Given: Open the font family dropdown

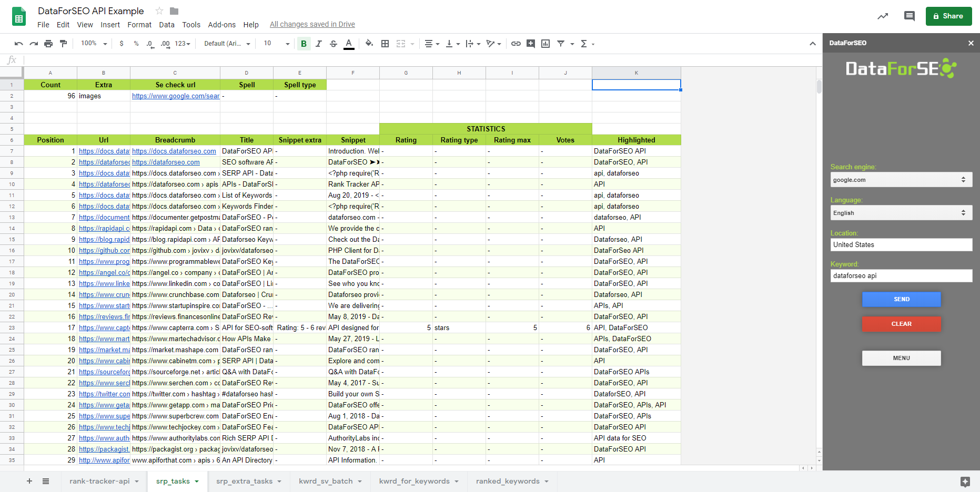Looking at the screenshot, I should point(227,44).
